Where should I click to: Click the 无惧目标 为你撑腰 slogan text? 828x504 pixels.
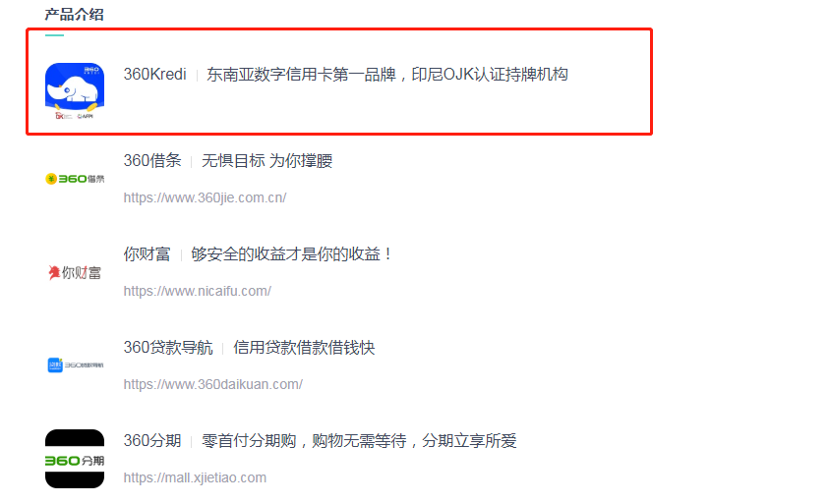(266, 160)
